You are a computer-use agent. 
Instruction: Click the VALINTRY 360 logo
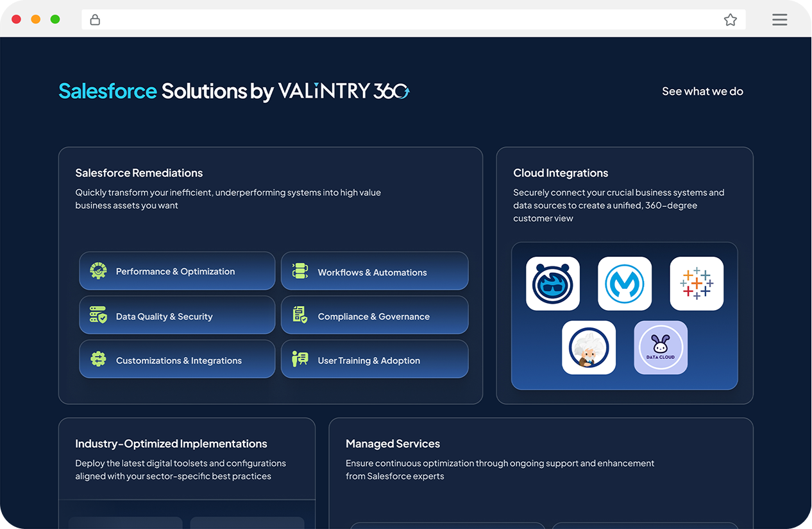point(344,91)
